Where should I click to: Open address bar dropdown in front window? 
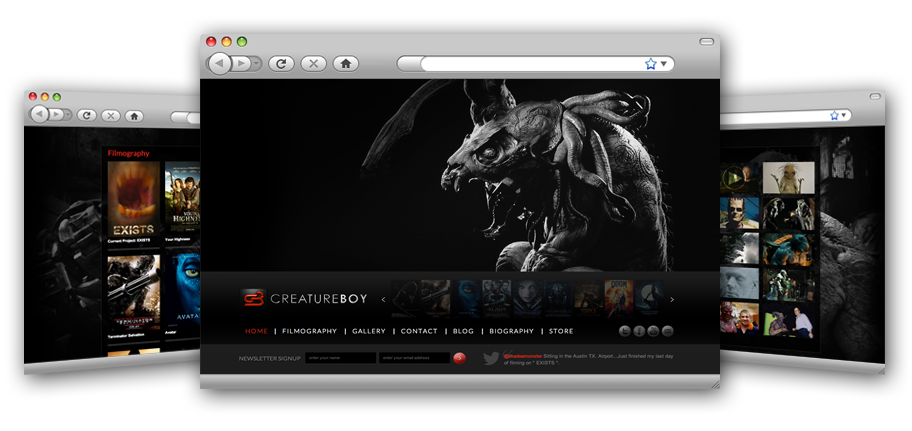(664, 63)
